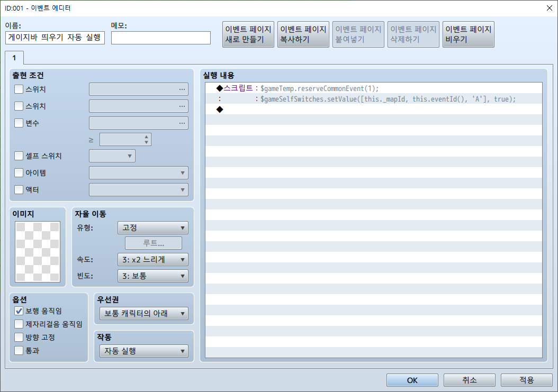Click the 취소 cancel button
The height and width of the screenshot is (392, 558).
coord(470,380)
